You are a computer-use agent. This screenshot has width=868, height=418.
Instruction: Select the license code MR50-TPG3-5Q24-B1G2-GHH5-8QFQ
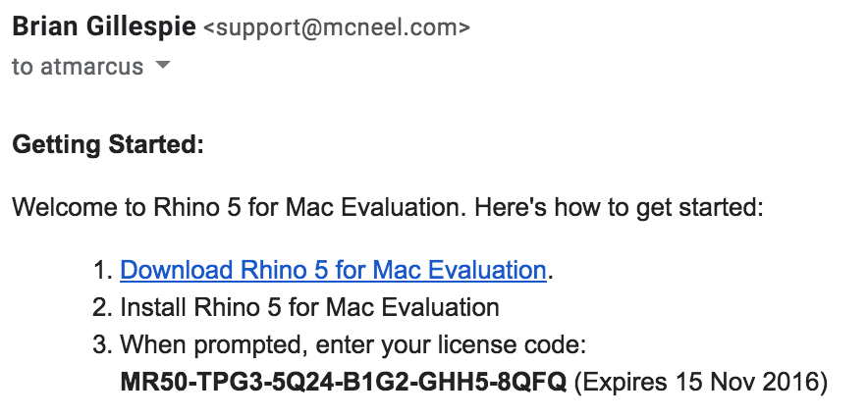344,382
